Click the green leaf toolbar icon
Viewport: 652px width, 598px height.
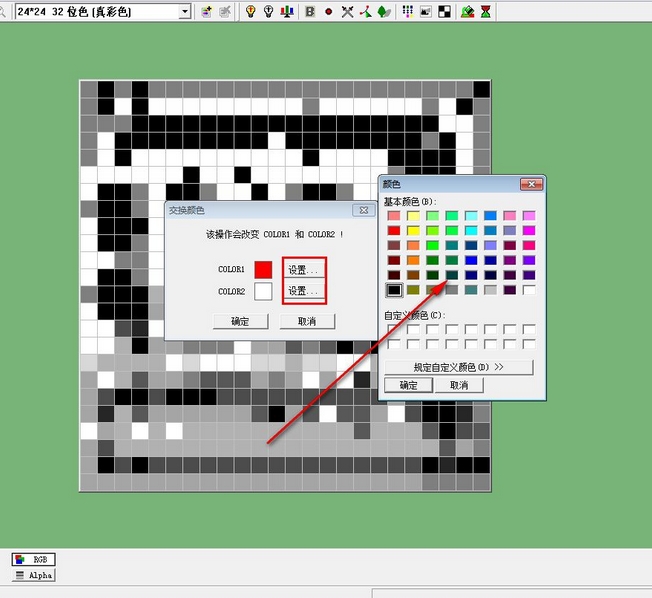pyautogui.click(x=384, y=12)
